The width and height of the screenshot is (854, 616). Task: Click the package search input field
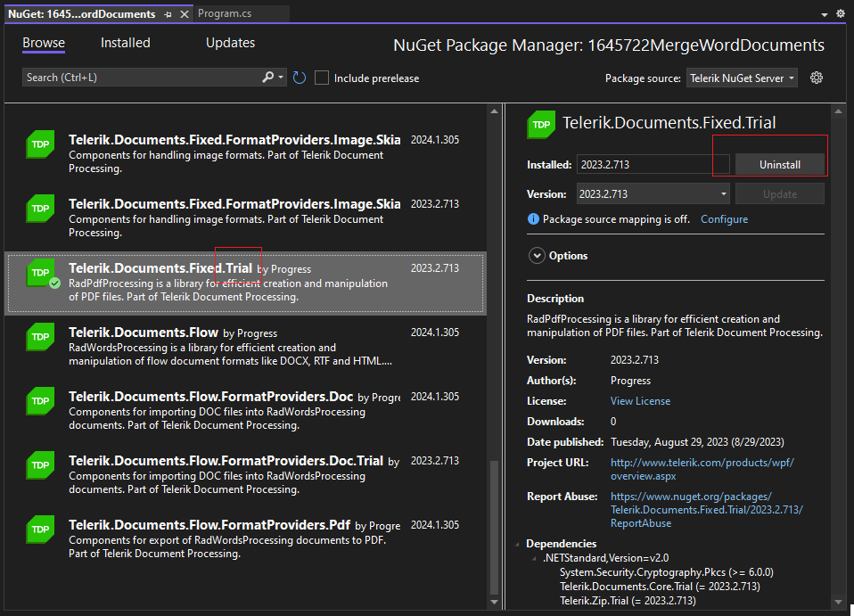coord(138,78)
